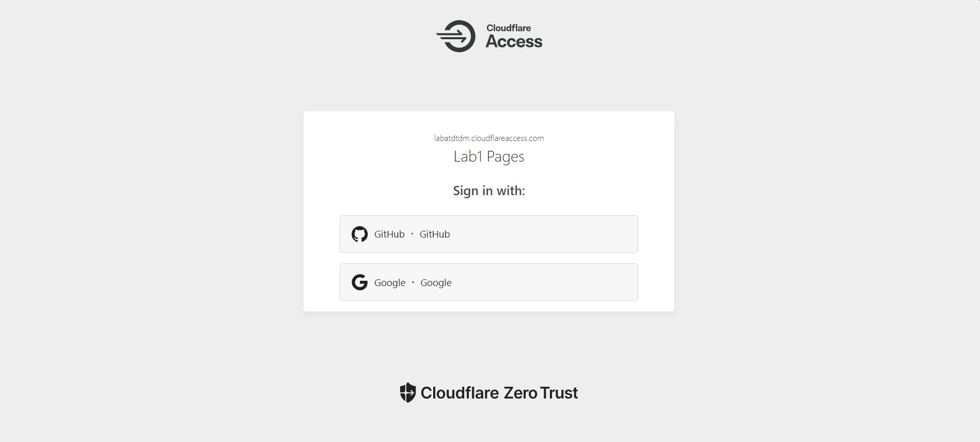The height and width of the screenshot is (442, 980).
Task: Click the Google G icon
Action: pyautogui.click(x=359, y=282)
